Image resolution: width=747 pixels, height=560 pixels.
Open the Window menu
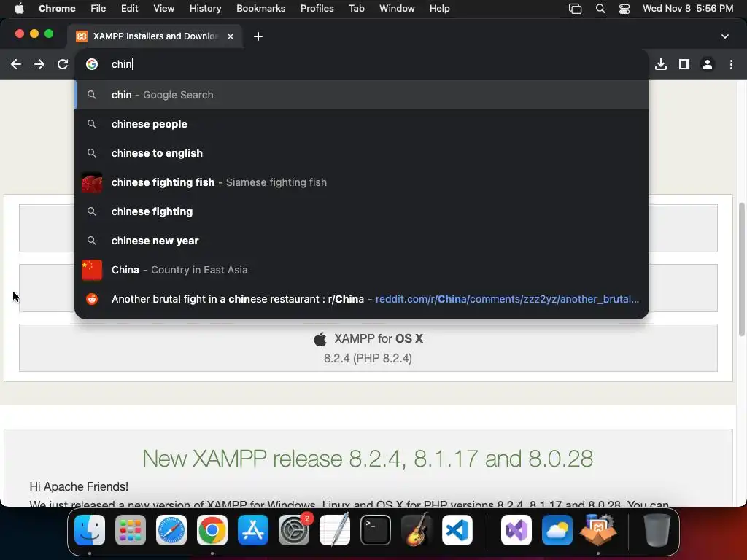(397, 9)
